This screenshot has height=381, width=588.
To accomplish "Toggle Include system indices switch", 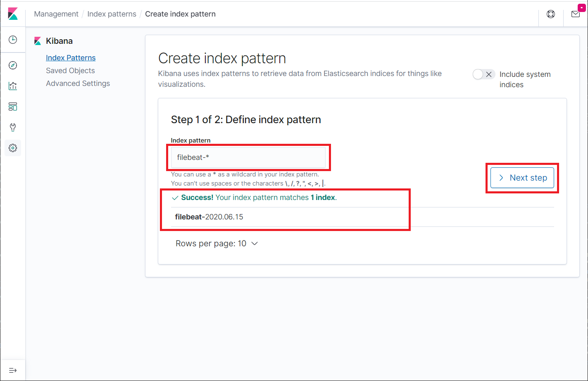I will tap(484, 74).
